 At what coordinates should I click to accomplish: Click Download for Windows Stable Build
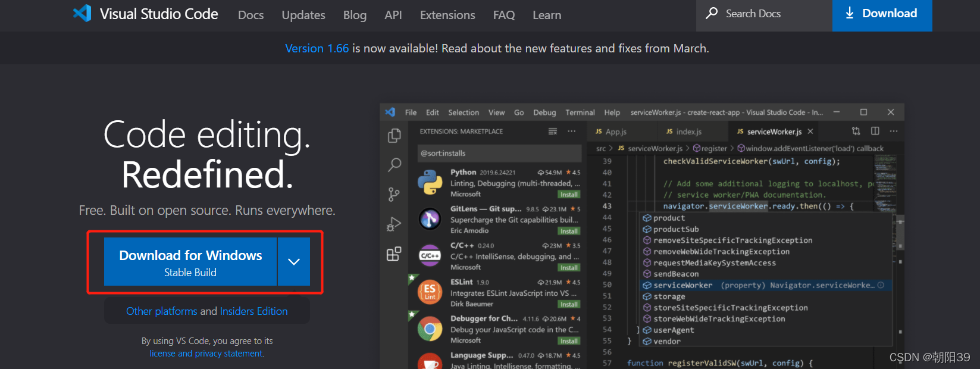pos(190,262)
